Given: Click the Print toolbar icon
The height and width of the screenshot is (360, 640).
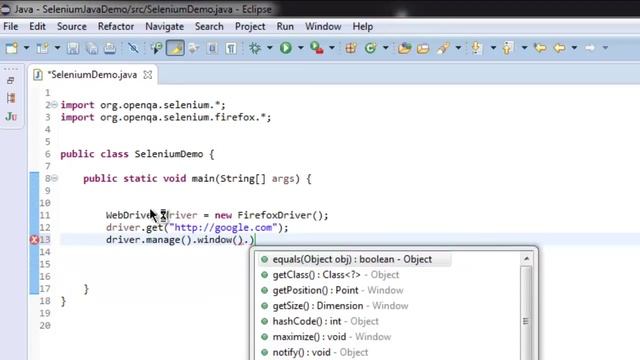Looking at the screenshot, I should click(110, 48).
